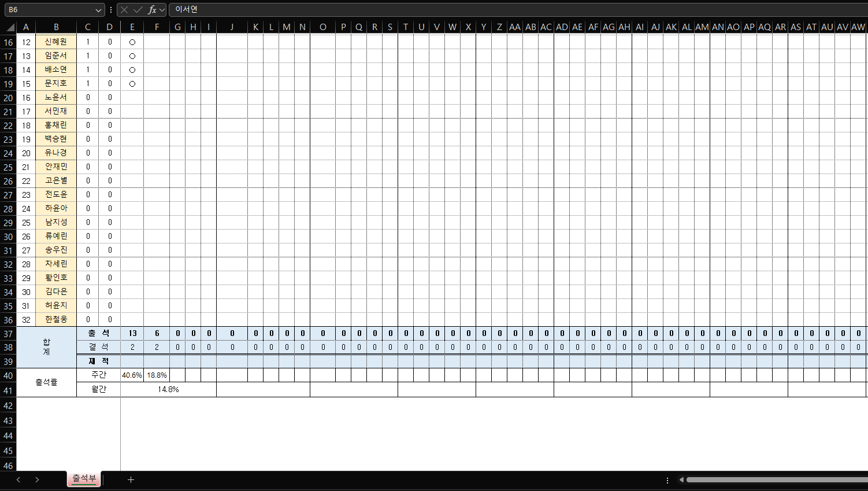Click the next sheet navigation arrow
Screen dimensions: 868x491
(x=37, y=479)
